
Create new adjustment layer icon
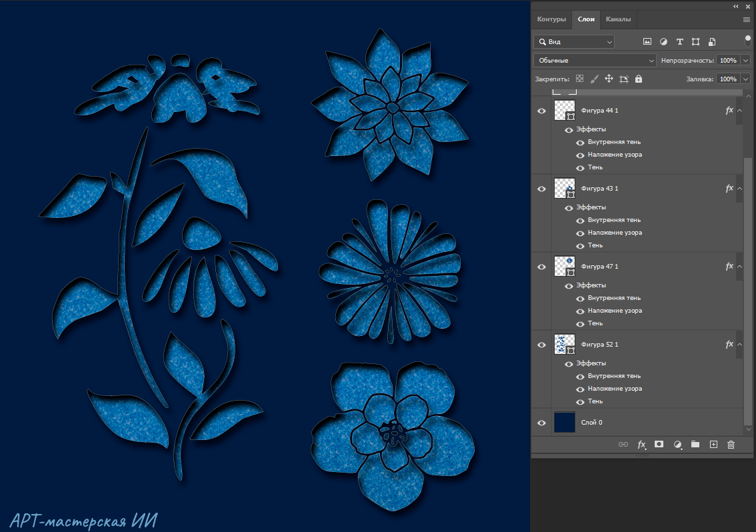pyautogui.click(x=677, y=445)
